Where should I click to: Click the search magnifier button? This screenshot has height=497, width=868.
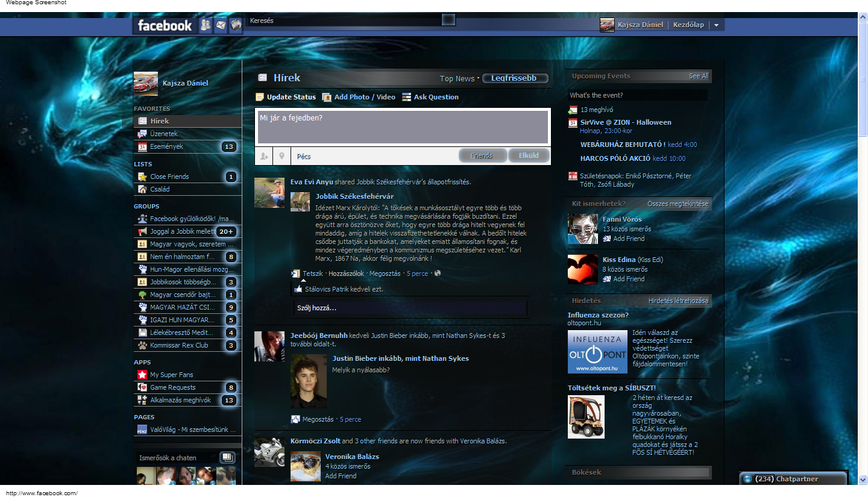click(x=448, y=20)
